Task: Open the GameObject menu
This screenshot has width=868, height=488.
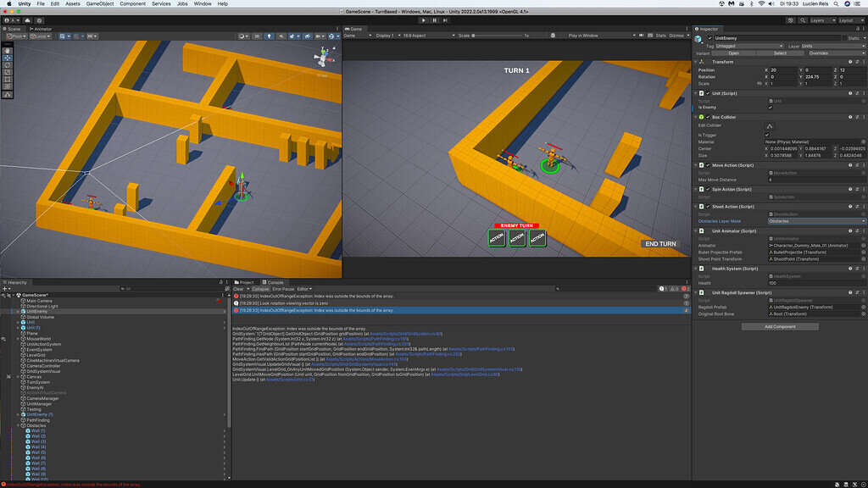Action: tap(99, 3)
